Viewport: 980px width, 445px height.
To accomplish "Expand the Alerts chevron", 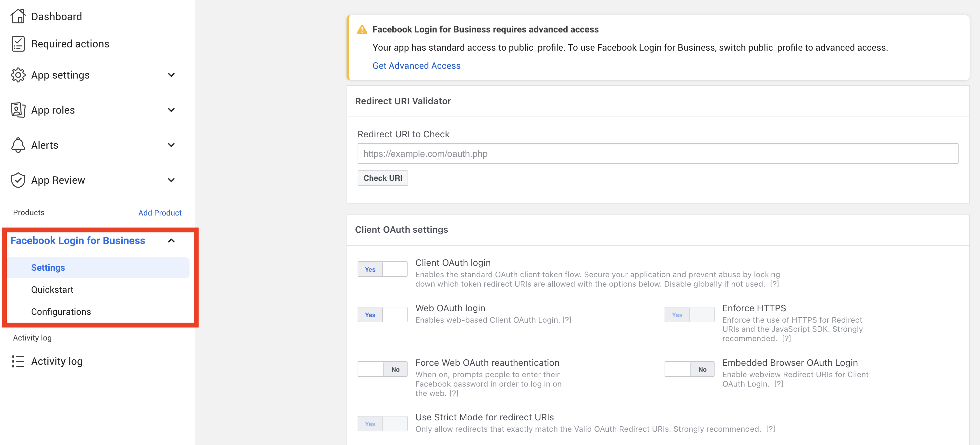I will [171, 145].
